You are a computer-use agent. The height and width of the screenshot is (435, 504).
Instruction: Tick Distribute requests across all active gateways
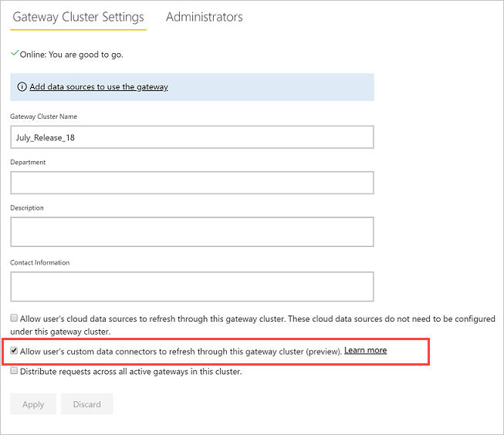coord(14,371)
